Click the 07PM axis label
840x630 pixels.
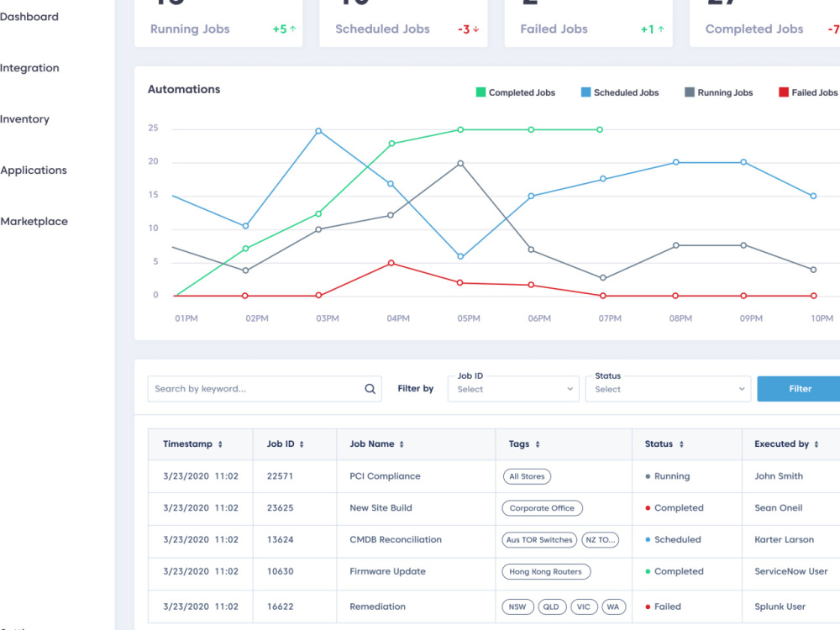pyautogui.click(x=610, y=318)
